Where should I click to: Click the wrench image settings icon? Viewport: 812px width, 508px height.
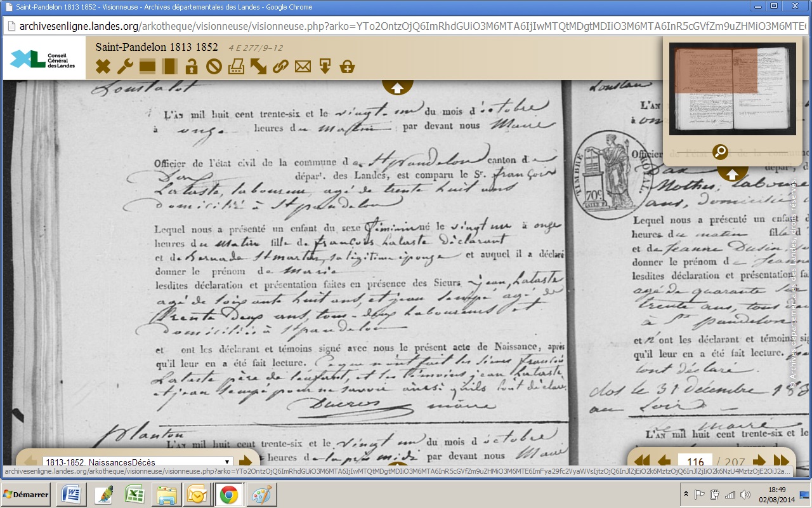click(x=125, y=66)
